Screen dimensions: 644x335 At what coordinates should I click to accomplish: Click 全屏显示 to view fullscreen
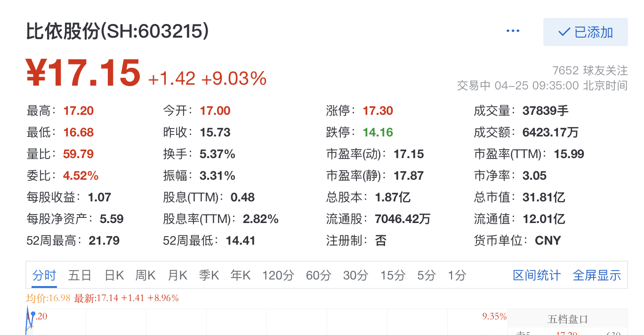click(x=596, y=275)
